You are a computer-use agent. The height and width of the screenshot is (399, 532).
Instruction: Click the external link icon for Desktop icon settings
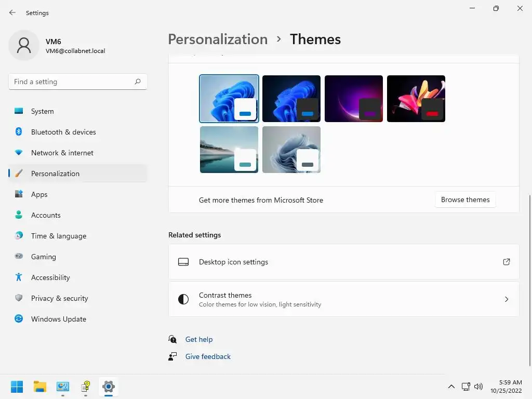(x=506, y=262)
